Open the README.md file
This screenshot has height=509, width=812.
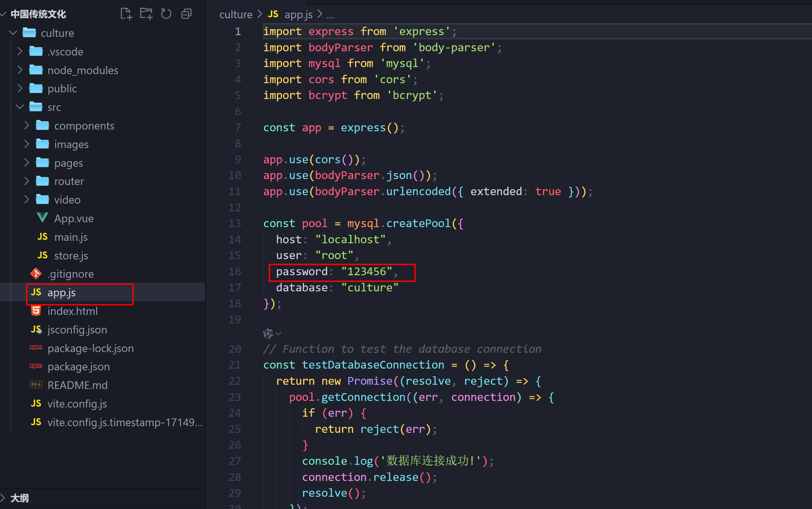click(77, 385)
